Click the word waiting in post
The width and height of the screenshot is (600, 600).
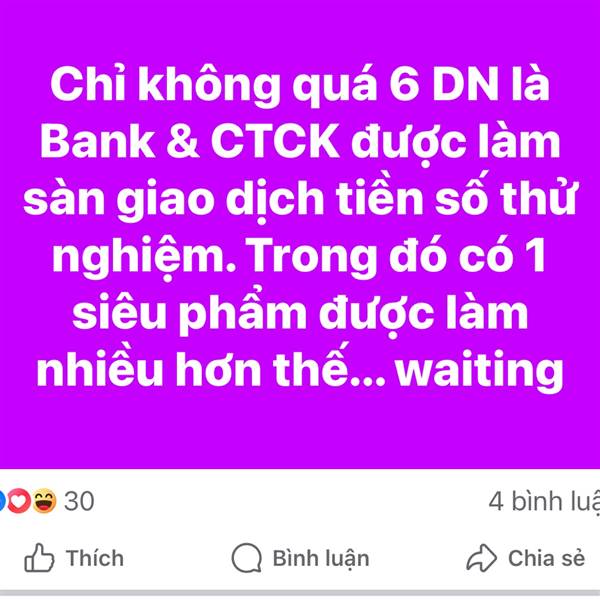pyautogui.click(x=479, y=371)
